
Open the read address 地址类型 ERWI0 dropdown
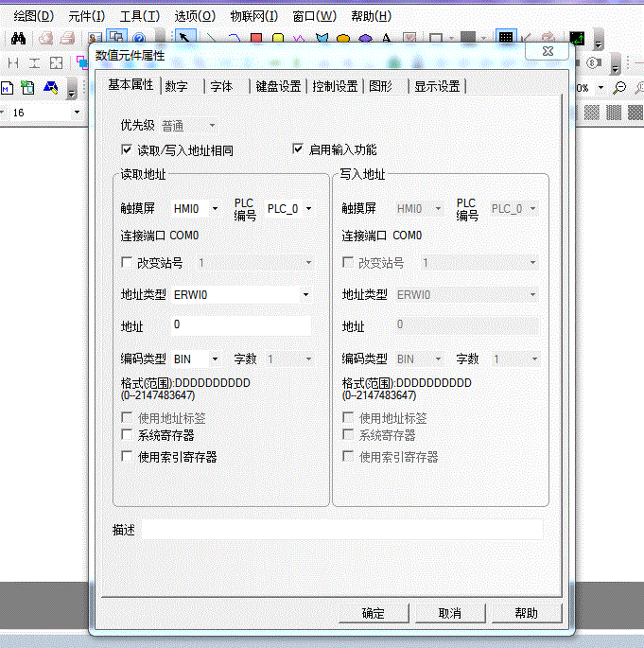[x=305, y=295]
